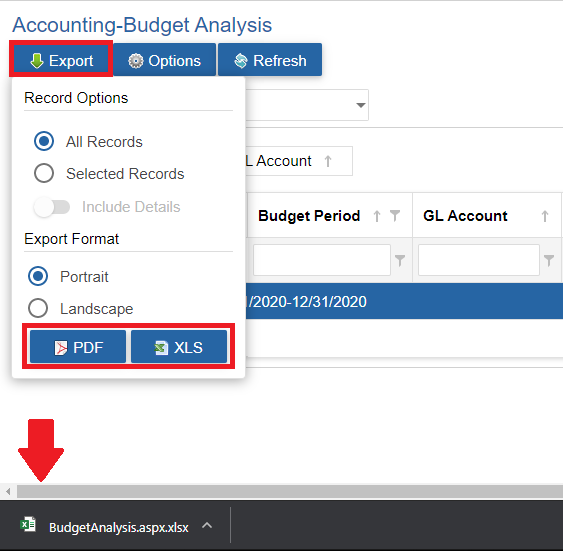Click filter icon beside GL Account input
The width and height of the screenshot is (563, 551).
tap(549, 260)
